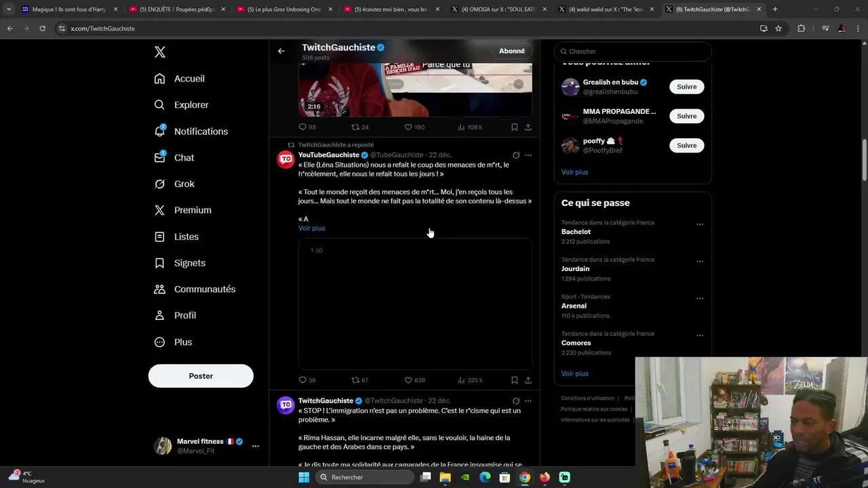
Task: Open Chrome extensions puzzle icon
Action: 802,28
